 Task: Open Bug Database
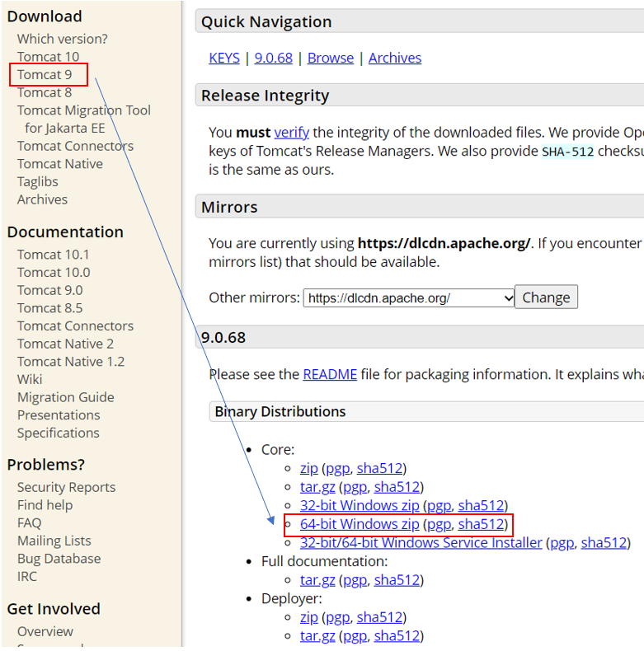pyautogui.click(x=59, y=559)
